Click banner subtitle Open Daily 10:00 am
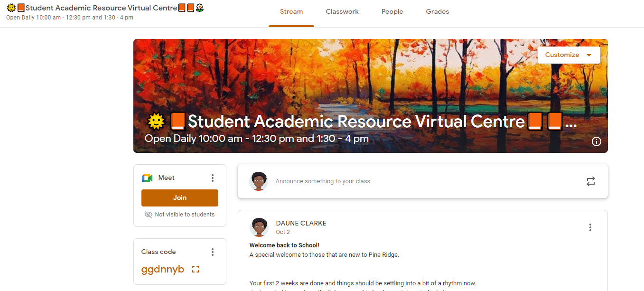644x291 pixels. 257,139
